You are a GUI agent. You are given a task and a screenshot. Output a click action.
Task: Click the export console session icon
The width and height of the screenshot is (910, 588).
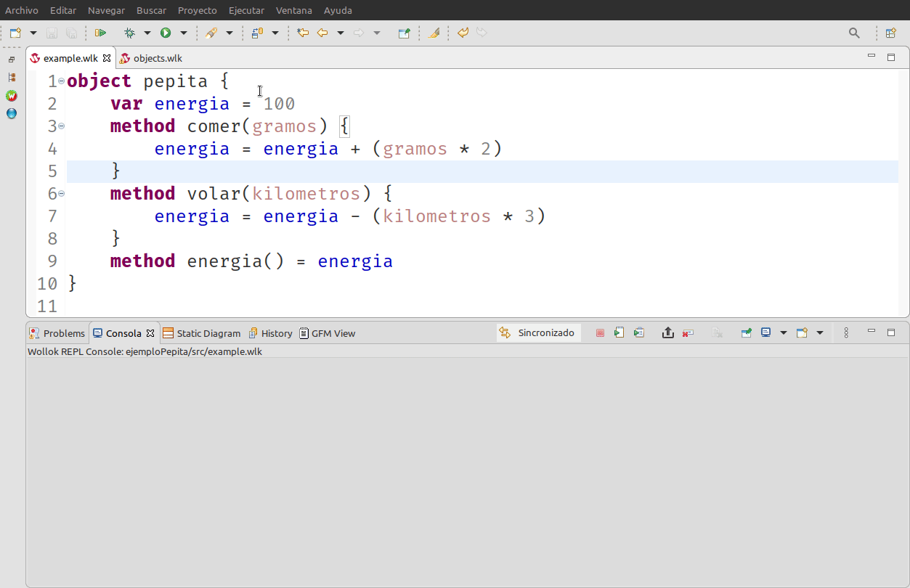pos(667,333)
